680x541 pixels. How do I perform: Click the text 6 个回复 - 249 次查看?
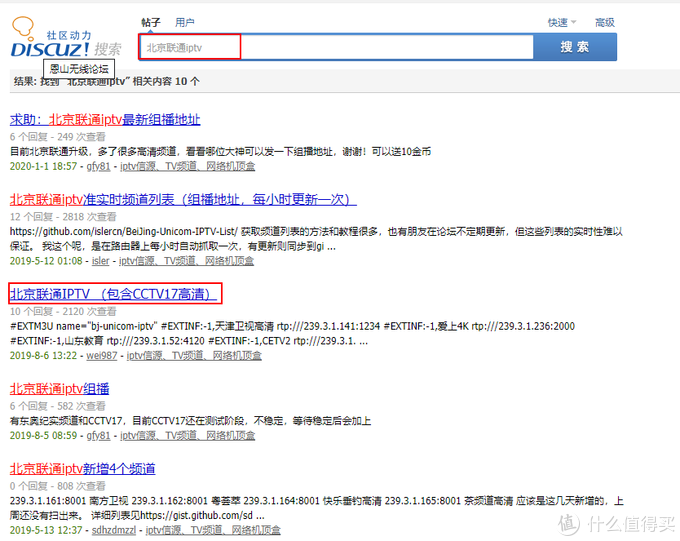pyautogui.click(x=58, y=137)
